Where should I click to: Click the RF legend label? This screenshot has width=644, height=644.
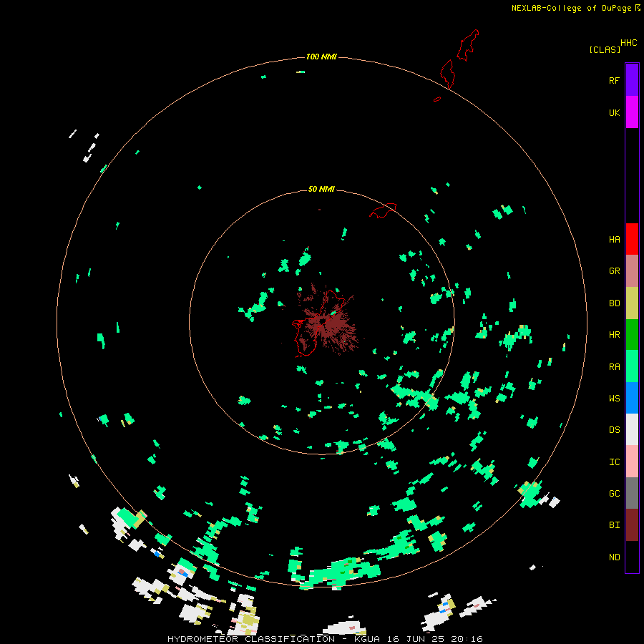614,80
